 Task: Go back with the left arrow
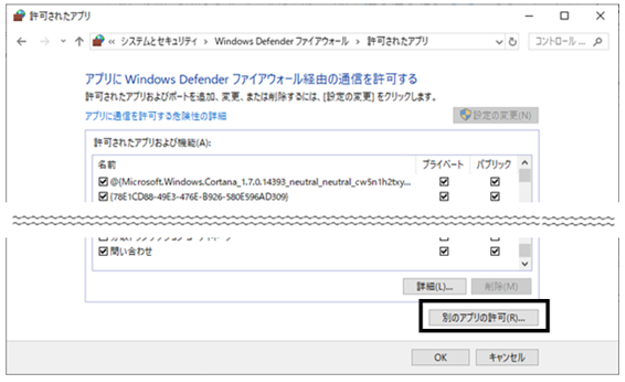coord(22,41)
